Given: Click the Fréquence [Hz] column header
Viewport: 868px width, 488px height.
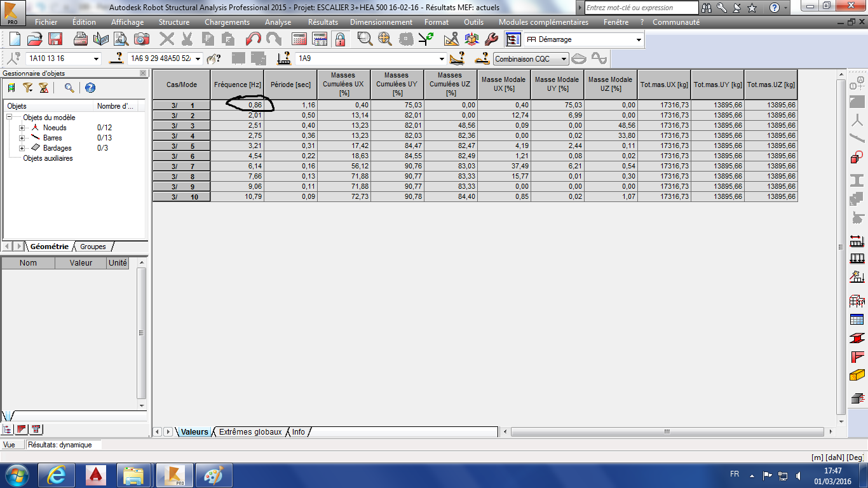Looking at the screenshot, I should [238, 85].
